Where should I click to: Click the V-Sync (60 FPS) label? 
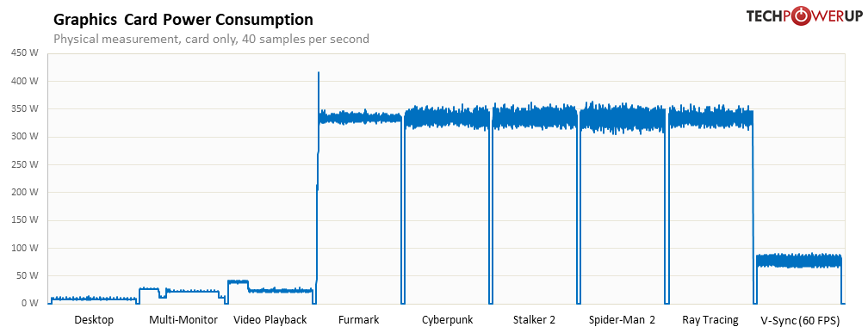(x=801, y=320)
